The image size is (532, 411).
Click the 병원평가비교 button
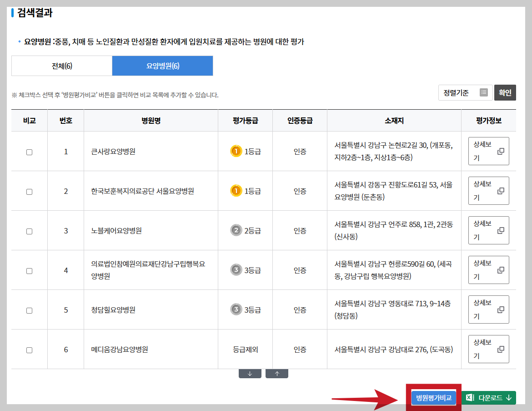click(434, 398)
